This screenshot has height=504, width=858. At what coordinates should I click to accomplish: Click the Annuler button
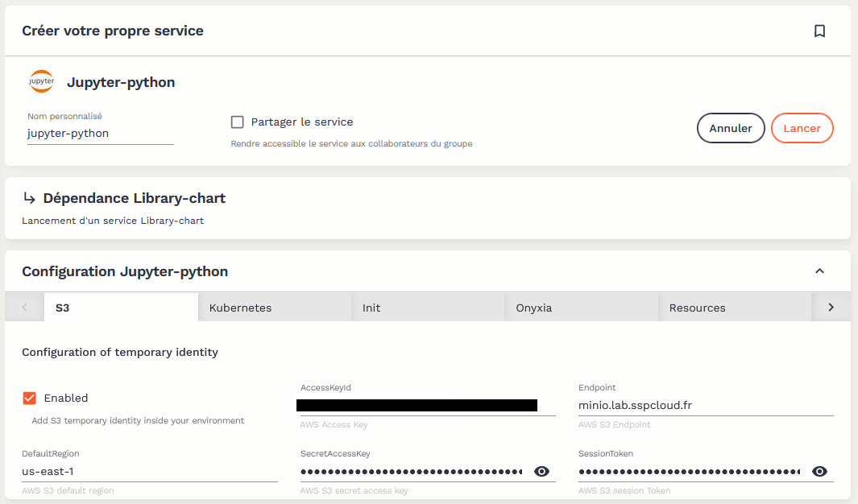pyautogui.click(x=730, y=128)
